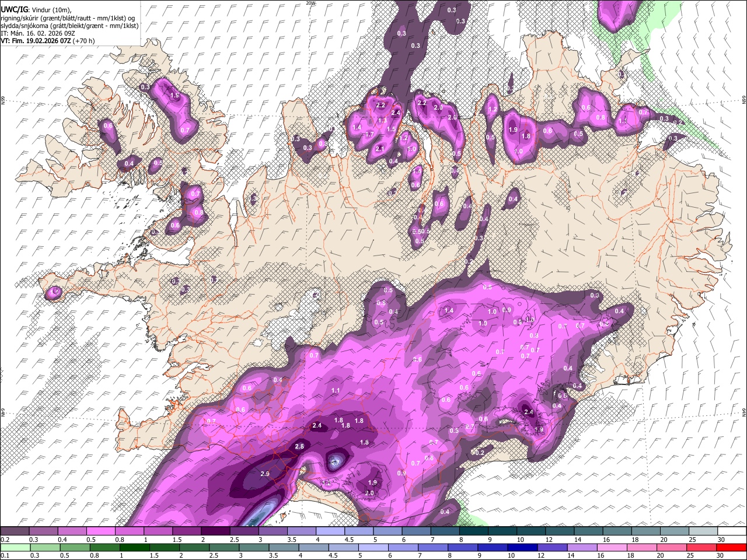Click the lower-legend blue swatch between 8 and 9
The image size is (747, 560).
[462, 547]
